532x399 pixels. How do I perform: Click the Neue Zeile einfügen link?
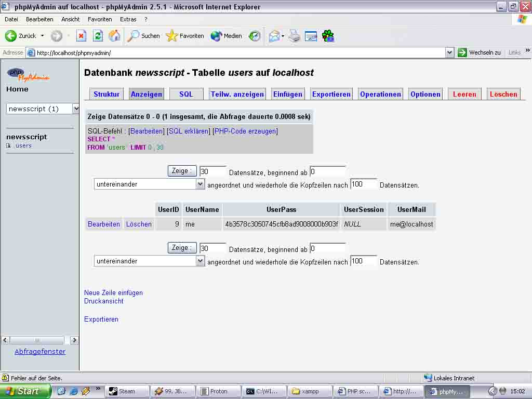(x=113, y=292)
